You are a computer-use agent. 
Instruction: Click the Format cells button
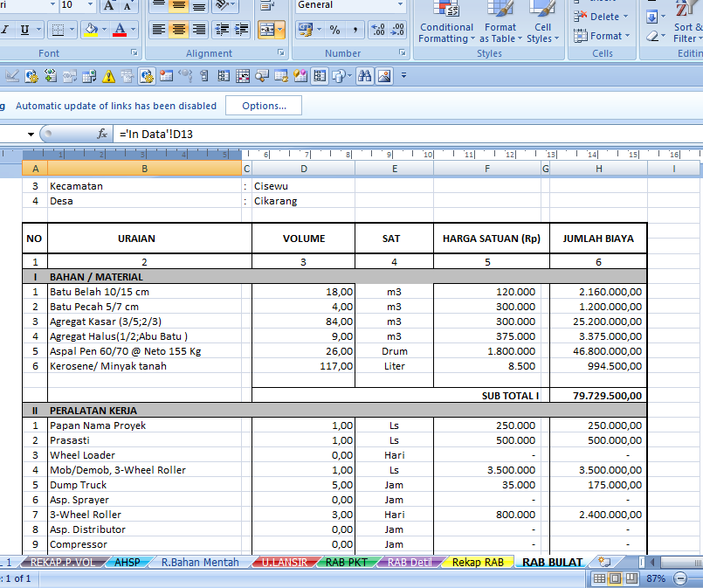click(x=602, y=36)
